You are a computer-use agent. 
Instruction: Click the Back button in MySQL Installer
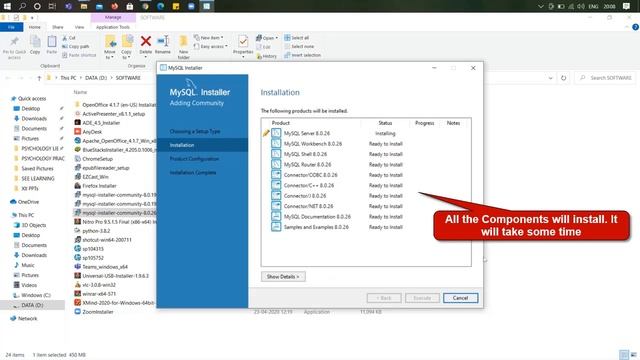[x=384, y=298]
